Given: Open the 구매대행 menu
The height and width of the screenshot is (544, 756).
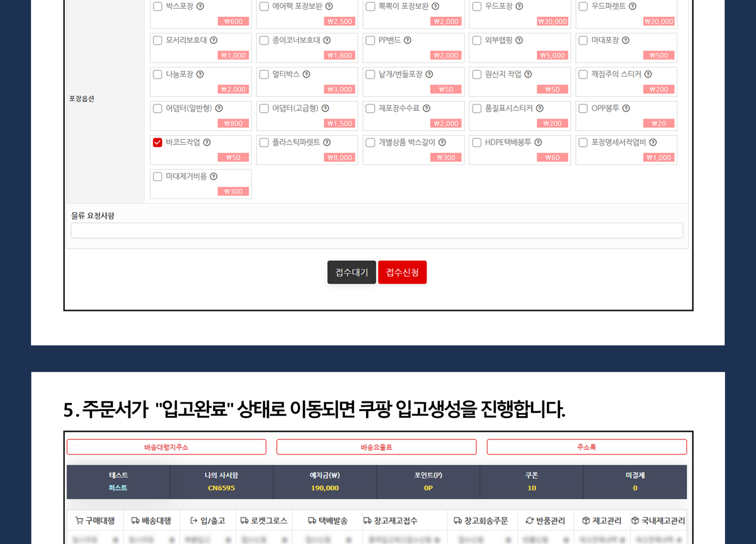Looking at the screenshot, I should (x=94, y=521).
